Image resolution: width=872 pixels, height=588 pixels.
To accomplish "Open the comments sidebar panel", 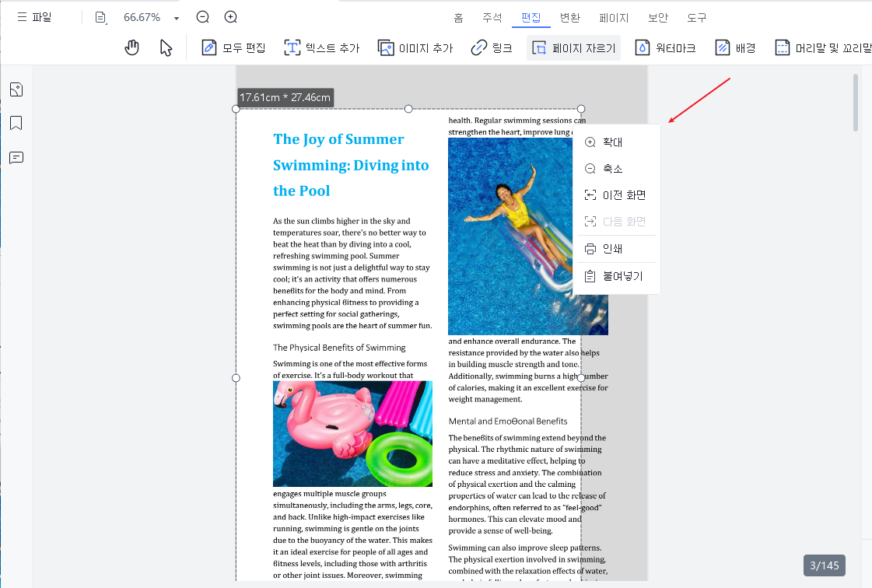I will [16, 158].
